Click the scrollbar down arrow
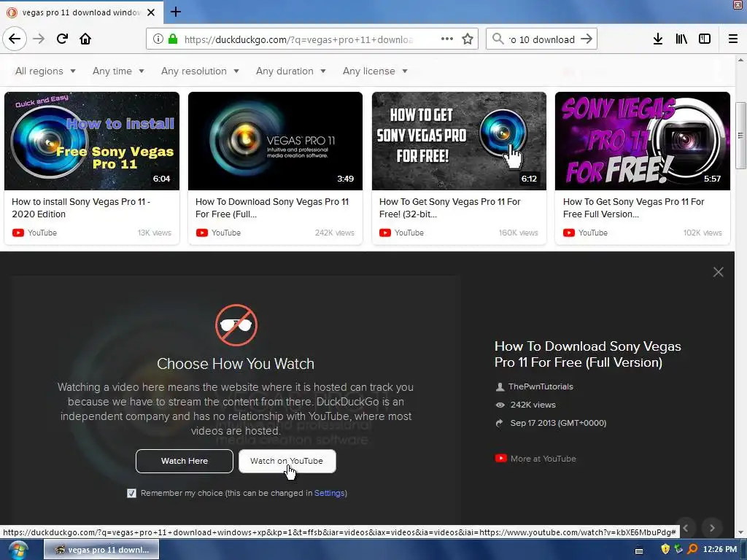Image resolution: width=747 pixels, height=560 pixels. point(740,533)
